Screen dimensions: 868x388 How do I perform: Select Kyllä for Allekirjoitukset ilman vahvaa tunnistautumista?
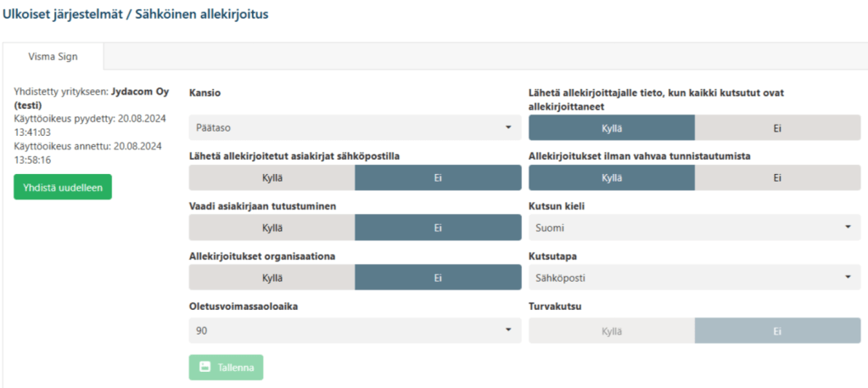(x=612, y=178)
